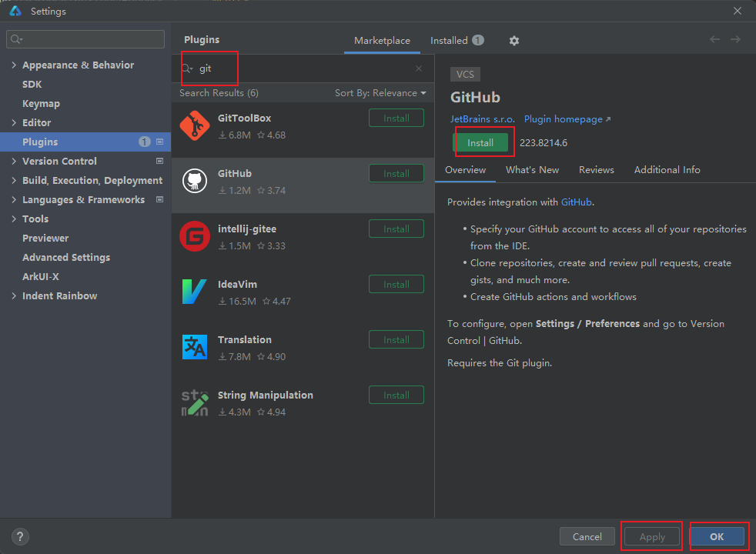Expand the Tools section

14,219
